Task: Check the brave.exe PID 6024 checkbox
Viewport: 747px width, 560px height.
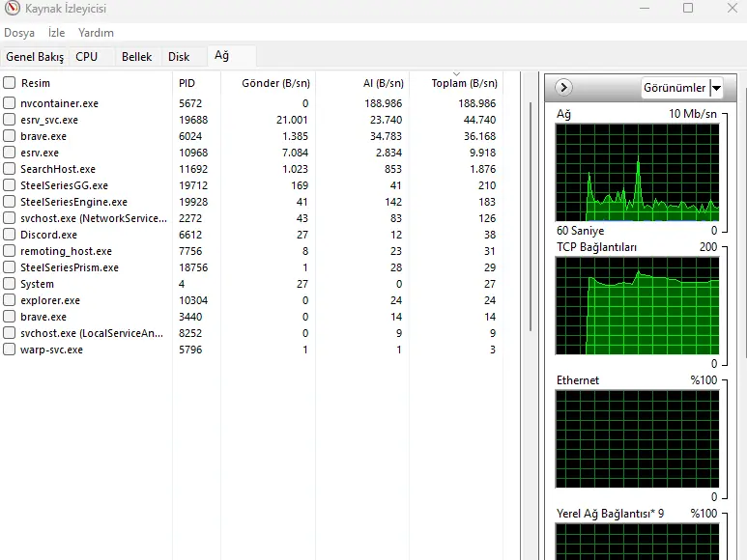Action: 9,136
